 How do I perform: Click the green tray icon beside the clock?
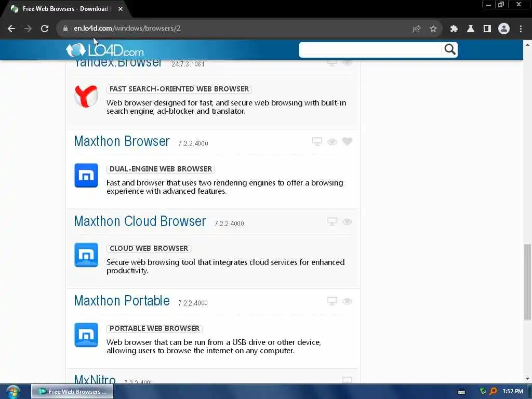click(483, 391)
